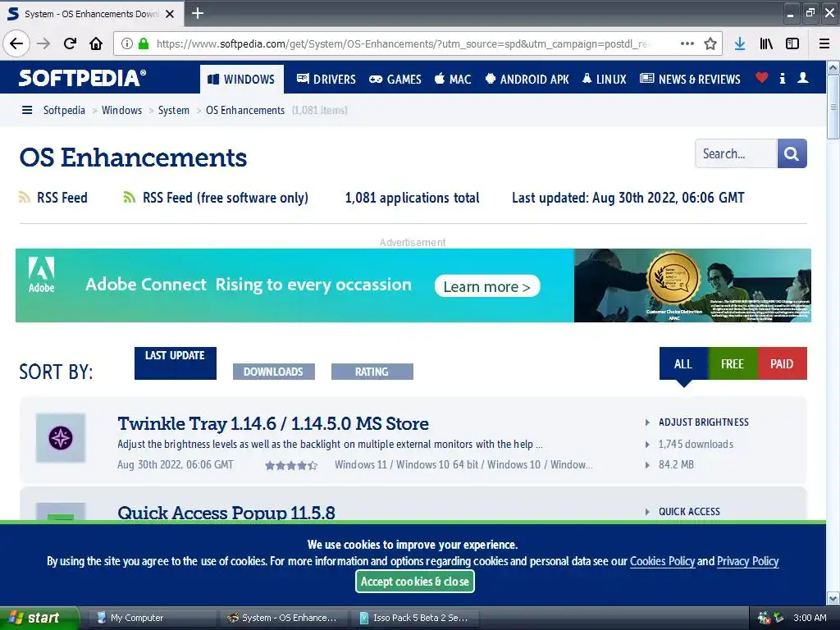
Task: Click Learn more in Adobe ad
Action: (x=487, y=286)
